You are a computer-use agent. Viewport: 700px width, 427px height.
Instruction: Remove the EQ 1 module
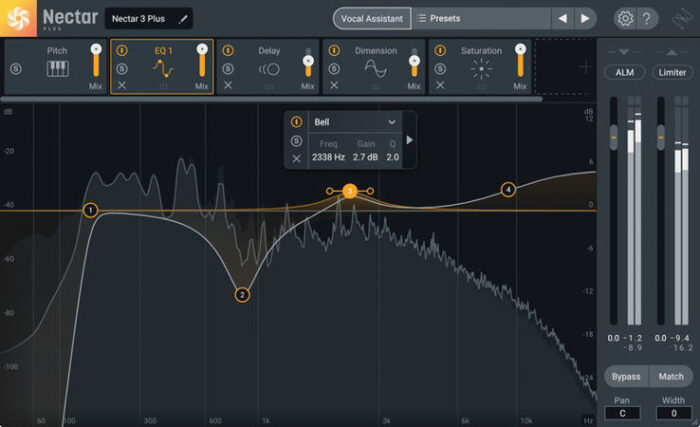(121, 86)
